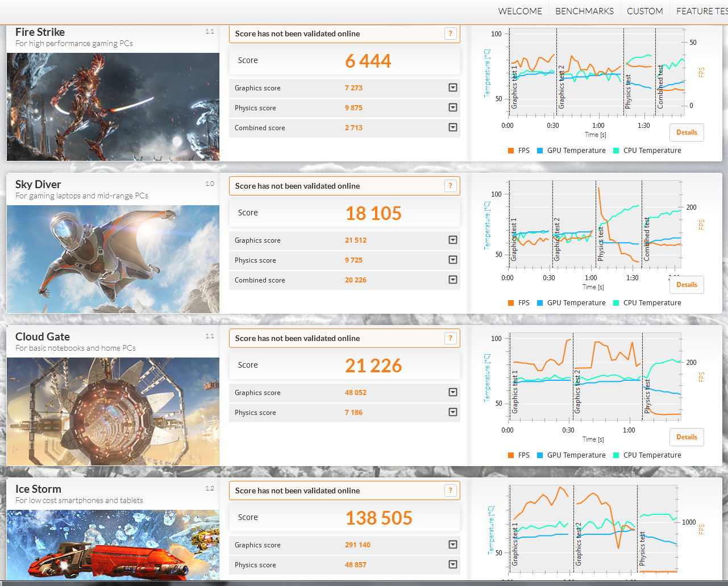
Task: Click the Ice Storm score 138 505
Action: point(379,518)
